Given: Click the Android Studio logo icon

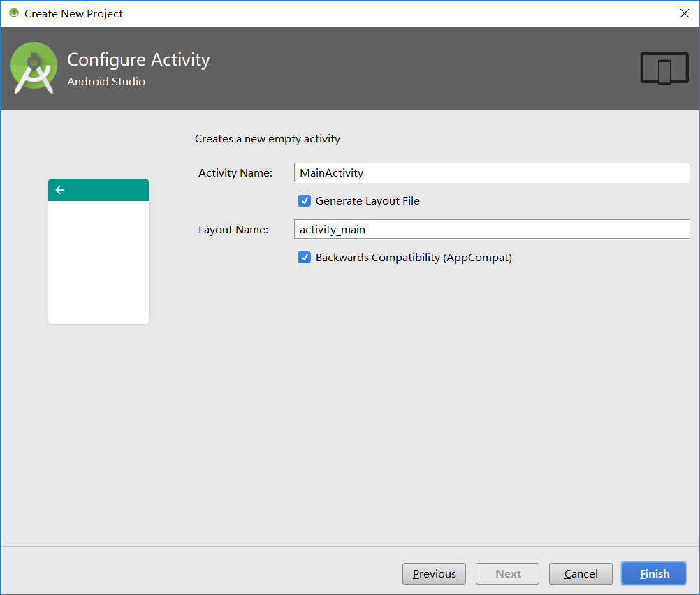Looking at the screenshot, I should [34, 68].
